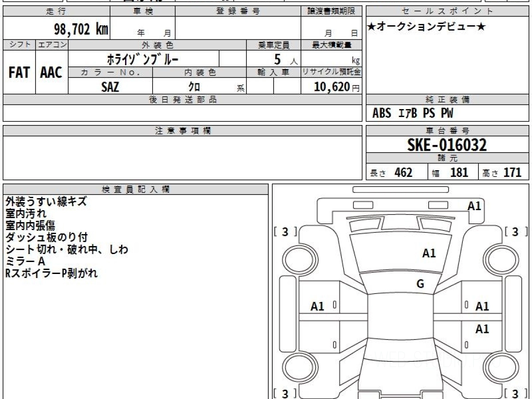Click the ★オークションデビュー★ sales point text
The width and height of the screenshot is (532, 399).
(426, 27)
